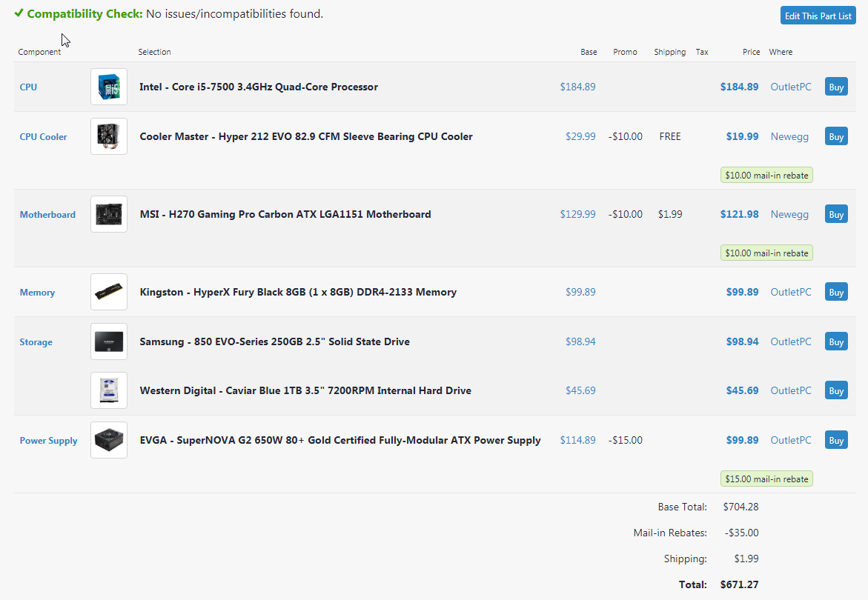Click the Newegg link in CPU Cooler row

(789, 136)
